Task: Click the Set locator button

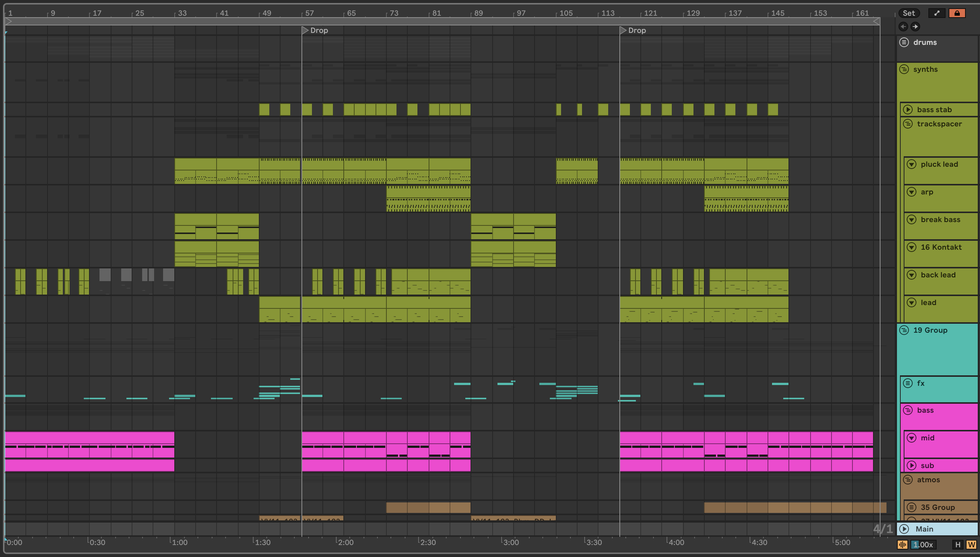Action: coord(909,13)
